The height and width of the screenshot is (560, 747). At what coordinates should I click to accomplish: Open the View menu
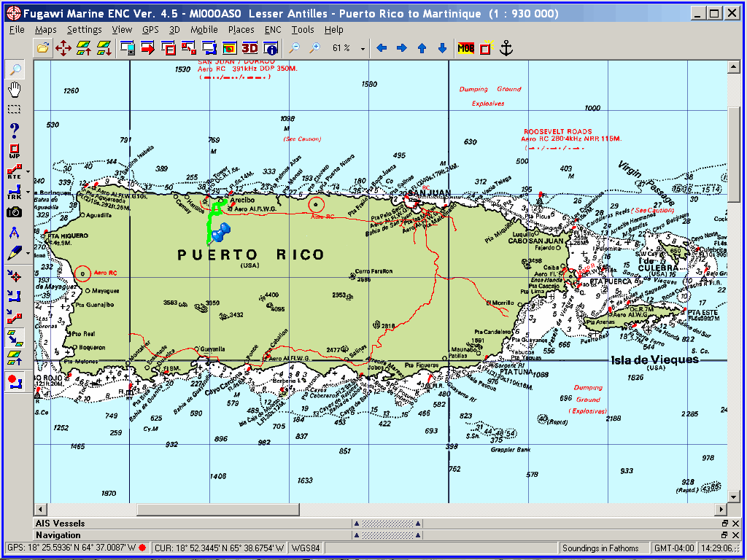122,29
